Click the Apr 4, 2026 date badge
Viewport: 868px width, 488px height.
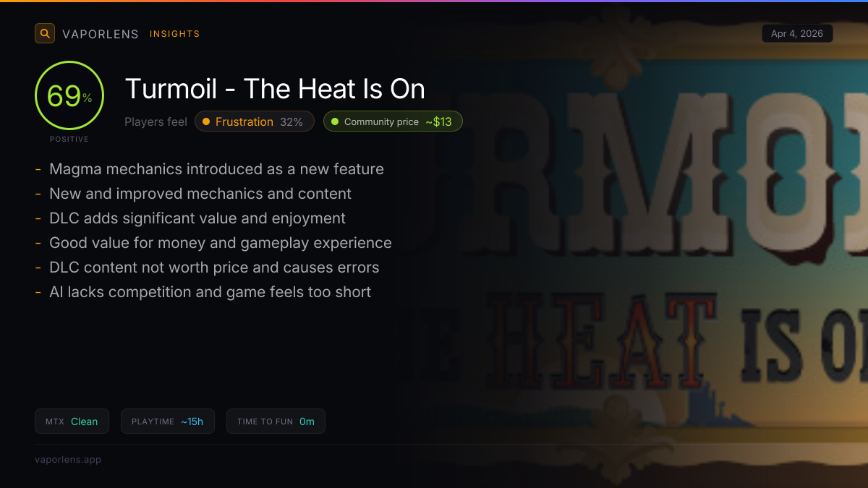pyautogui.click(x=797, y=33)
